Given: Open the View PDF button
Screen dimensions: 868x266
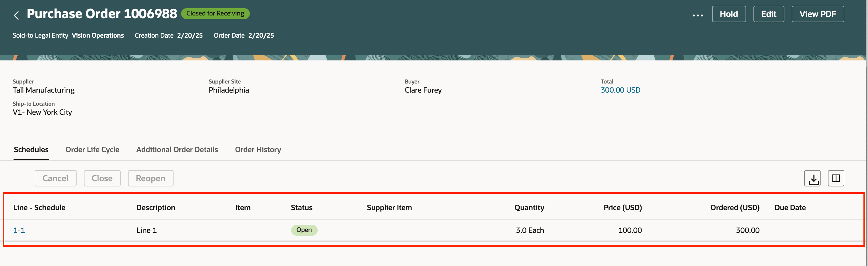Looking at the screenshot, I should click(x=818, y=14).
